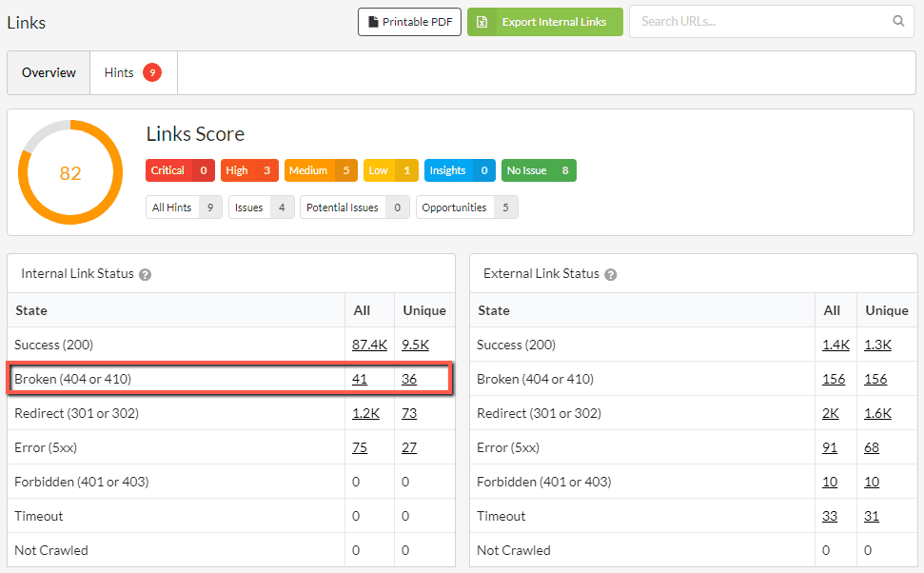Click the Printable PDF button
Screen dimensions: 924x573
click(x=409, y=22)
